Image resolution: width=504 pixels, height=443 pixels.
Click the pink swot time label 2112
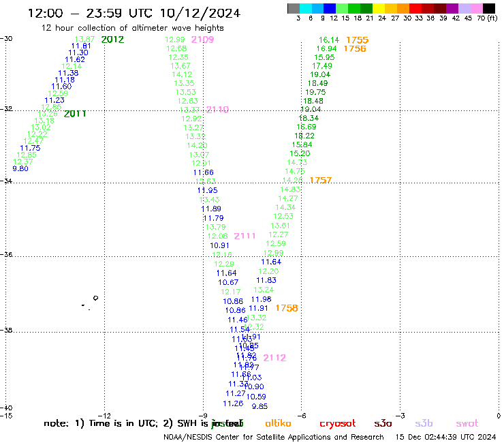[x=274, y=358]
